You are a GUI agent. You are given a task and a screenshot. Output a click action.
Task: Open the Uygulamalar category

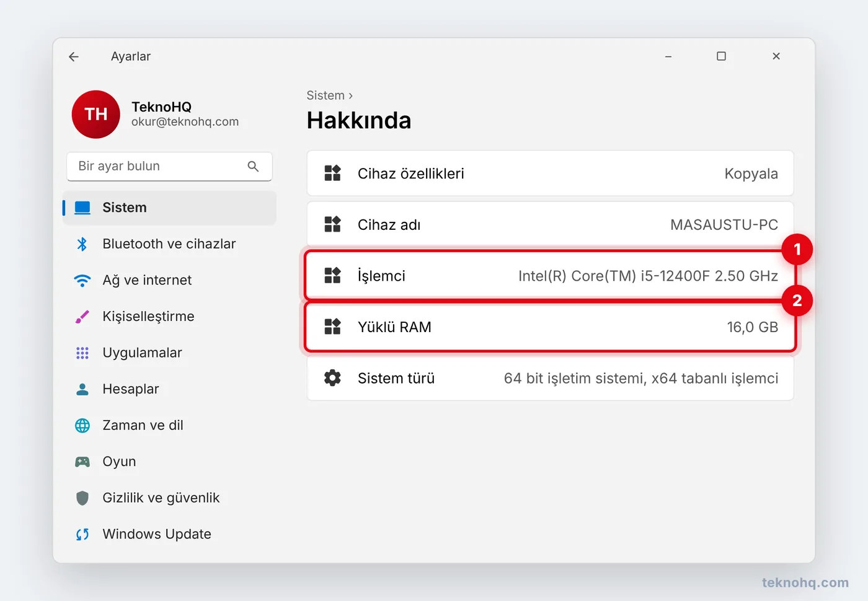tap(169, 353)
